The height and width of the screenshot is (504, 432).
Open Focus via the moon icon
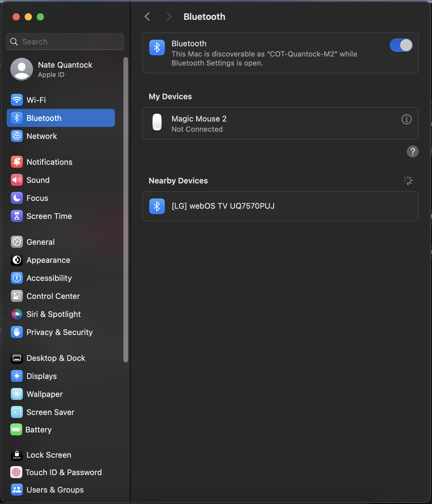click(17, 198)
